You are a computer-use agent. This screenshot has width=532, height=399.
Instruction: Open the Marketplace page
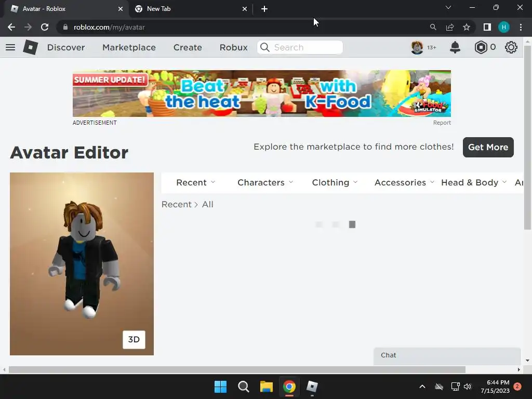point(129,47)
